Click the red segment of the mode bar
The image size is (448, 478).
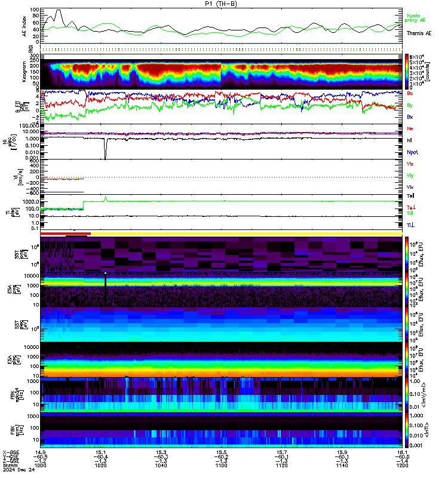click(x=66, y=234)
